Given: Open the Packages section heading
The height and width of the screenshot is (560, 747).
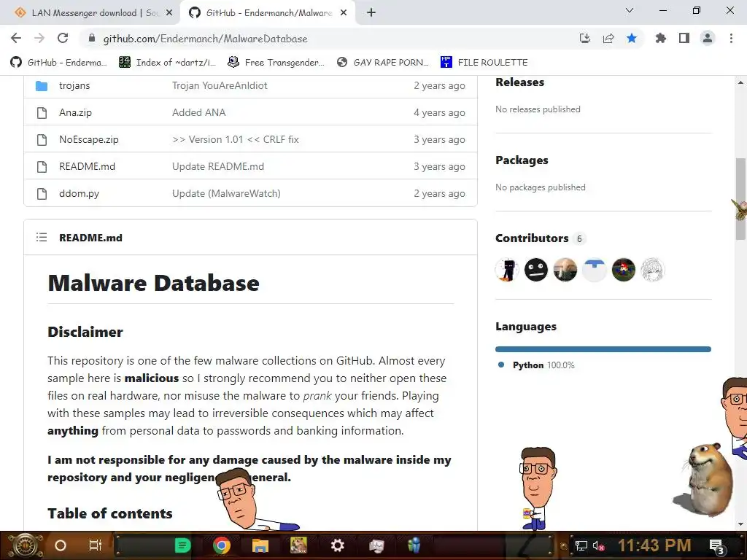Looking at the screenshot, I should (x=522, y=160).
